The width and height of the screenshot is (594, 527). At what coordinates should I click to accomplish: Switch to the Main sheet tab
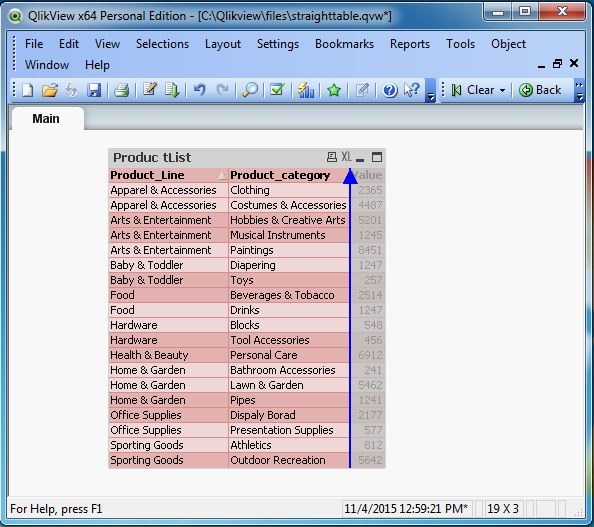[x=46, y=119]
